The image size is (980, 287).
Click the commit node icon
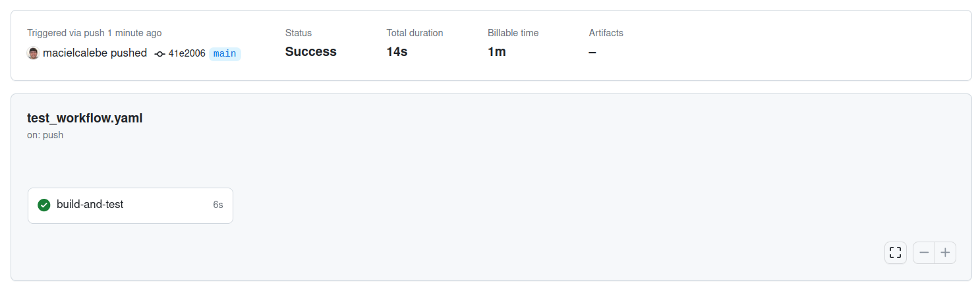click(159, 54)
